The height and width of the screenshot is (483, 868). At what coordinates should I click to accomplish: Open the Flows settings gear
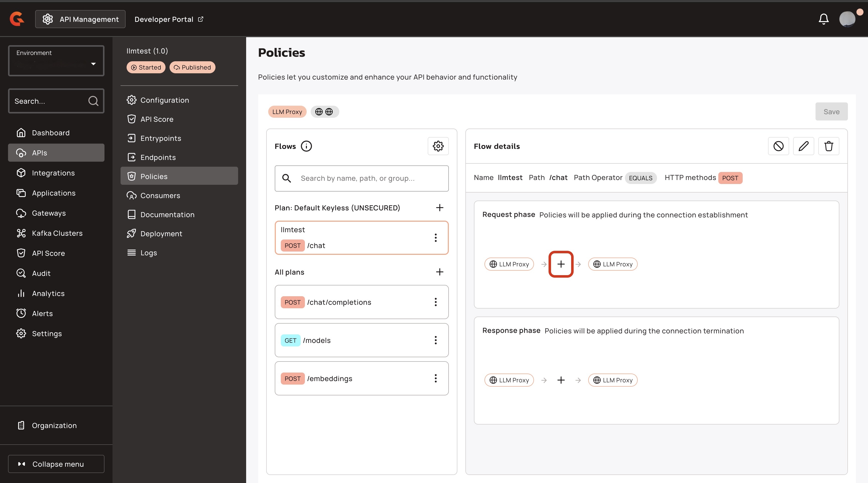pos(438,146)
